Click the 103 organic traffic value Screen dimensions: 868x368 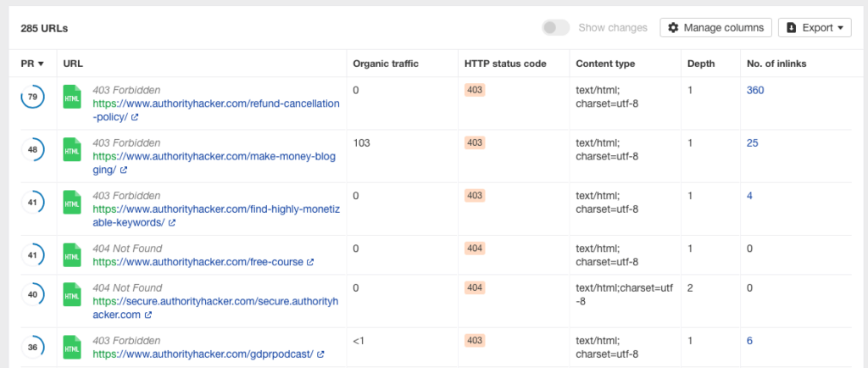(361, 142)
